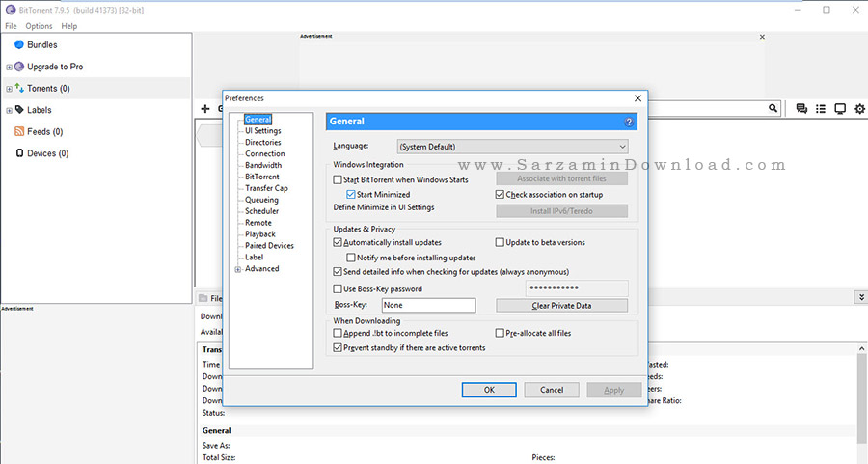The image size is (868, 464).
Task: Toggle Check association on startup
Action: point(500,194)
